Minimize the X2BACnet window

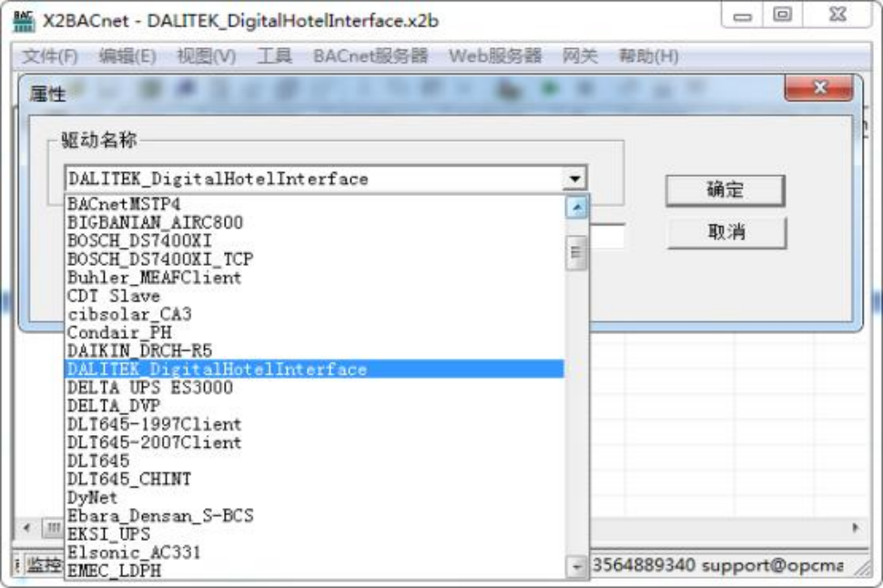point(742,15)
